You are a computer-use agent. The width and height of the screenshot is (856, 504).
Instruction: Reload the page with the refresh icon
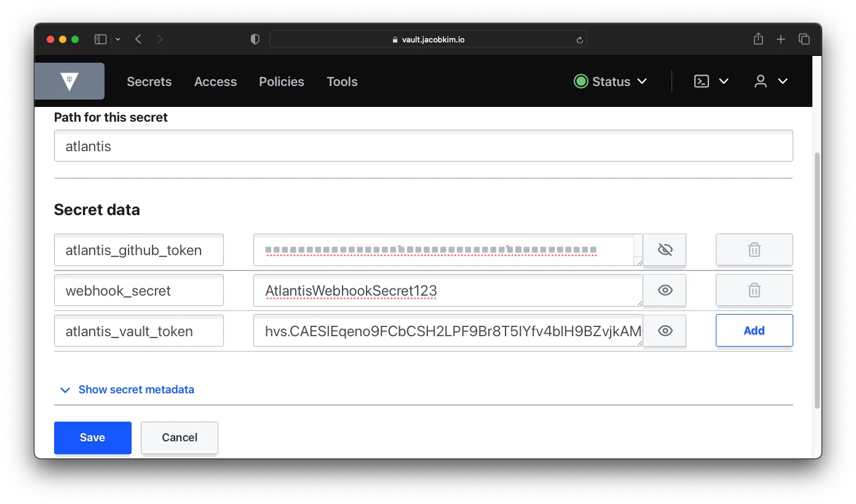579,39
